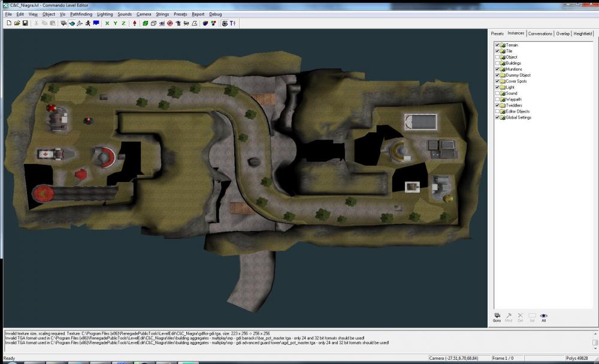Viewport: 599px width, 364px height.
Task: Click the Open file folder icon
Action: click(17, 23)
